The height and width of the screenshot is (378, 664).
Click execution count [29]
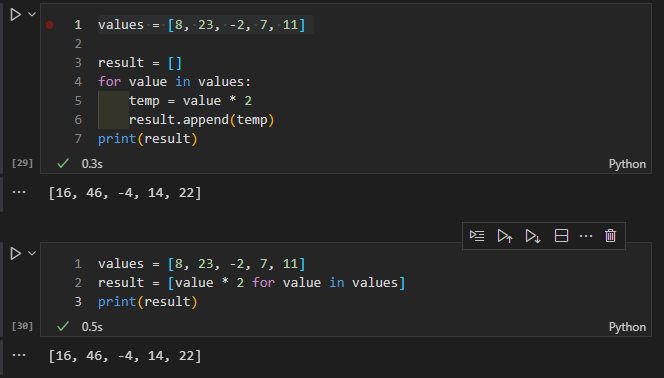click(x=22, y=163)
